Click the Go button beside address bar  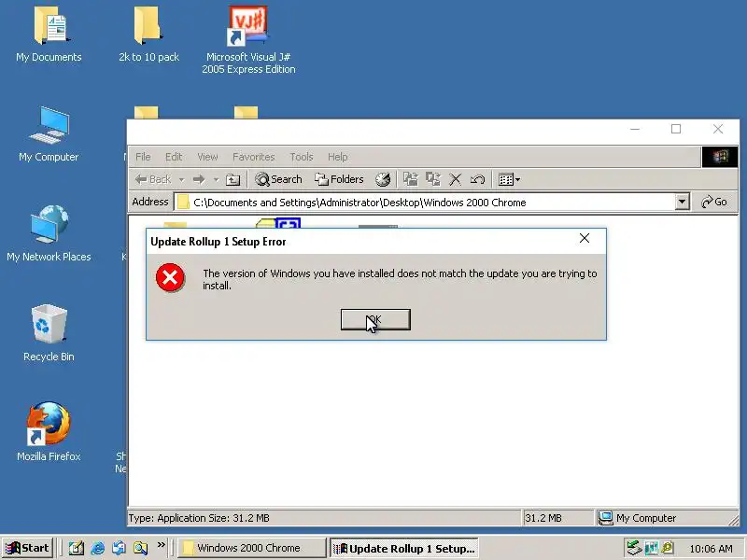point(714,202)
